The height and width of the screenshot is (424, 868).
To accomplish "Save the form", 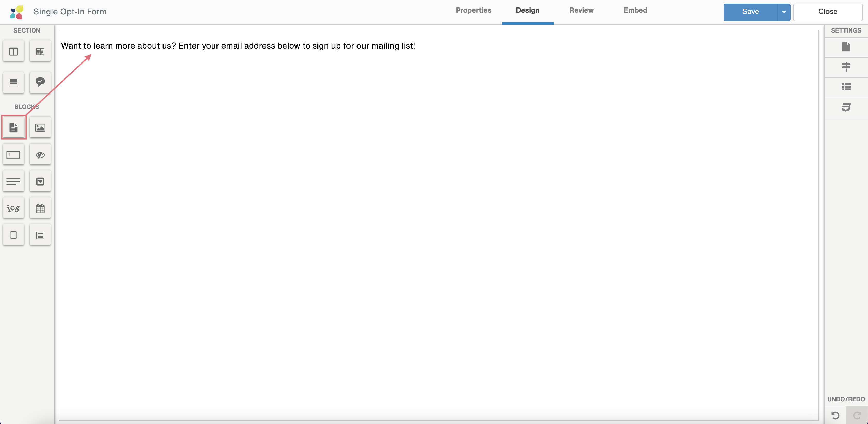I will click(750, 12).
